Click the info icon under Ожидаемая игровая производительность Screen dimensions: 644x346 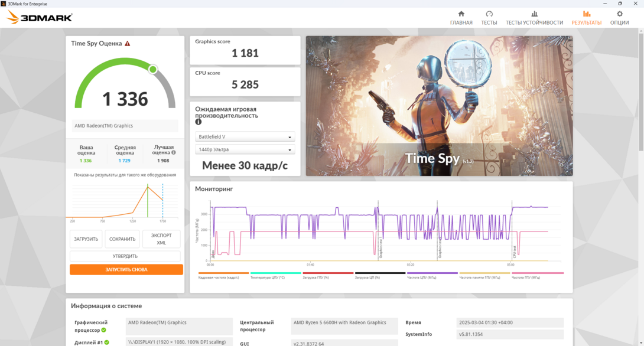(x=197, y=122)
